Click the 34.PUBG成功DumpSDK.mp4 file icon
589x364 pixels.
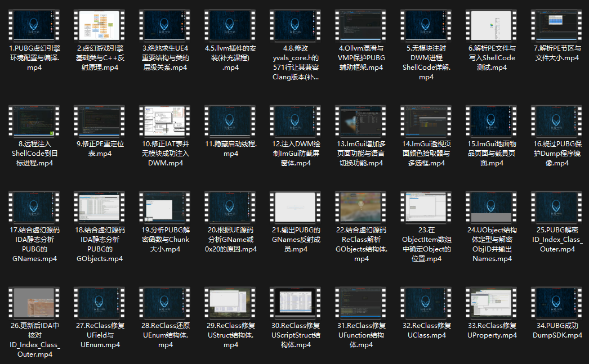557,304
